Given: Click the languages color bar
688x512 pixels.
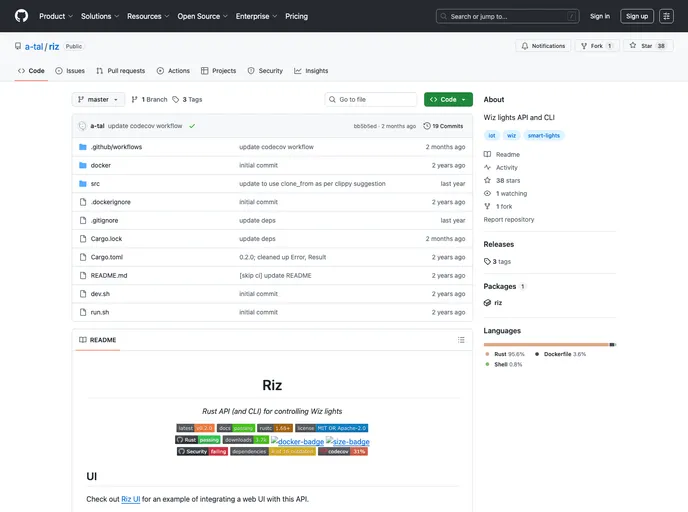Looking at the screenshot, I should coord(550,344).
